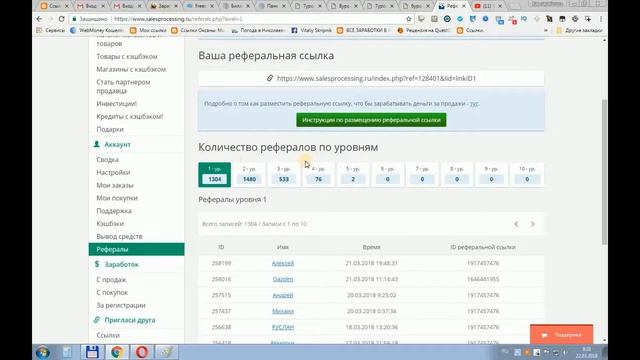The height and width of the screenshot is (360, 640).
Task: Go to next records page arrow
Action: click(533, 224)
